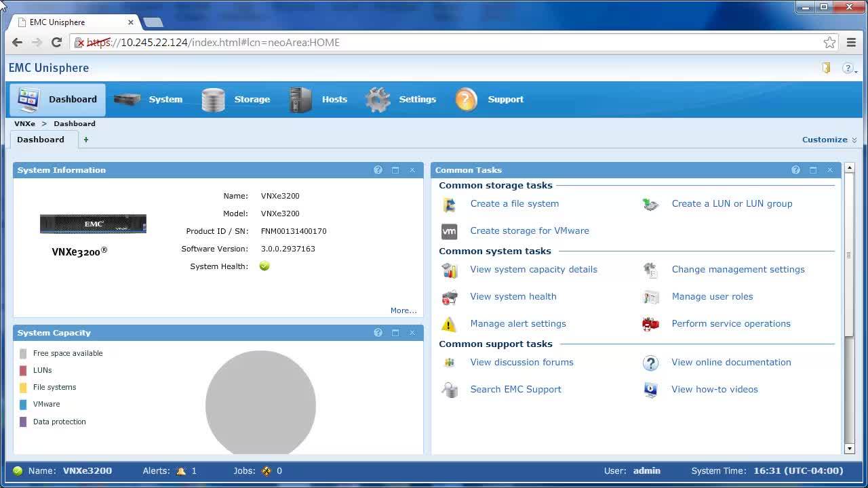
Task: Select the Dashboard tab
Action: tap(41, 140)
